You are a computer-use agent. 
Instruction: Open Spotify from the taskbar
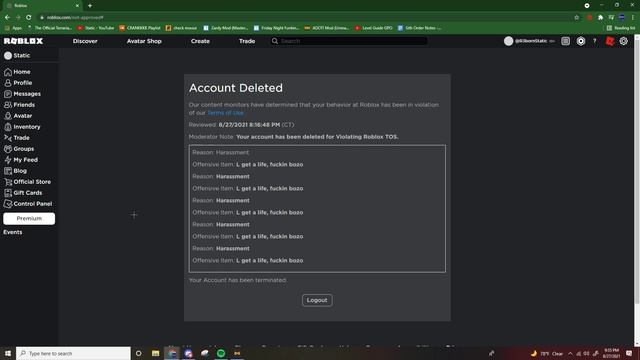[x=221, y=353]
